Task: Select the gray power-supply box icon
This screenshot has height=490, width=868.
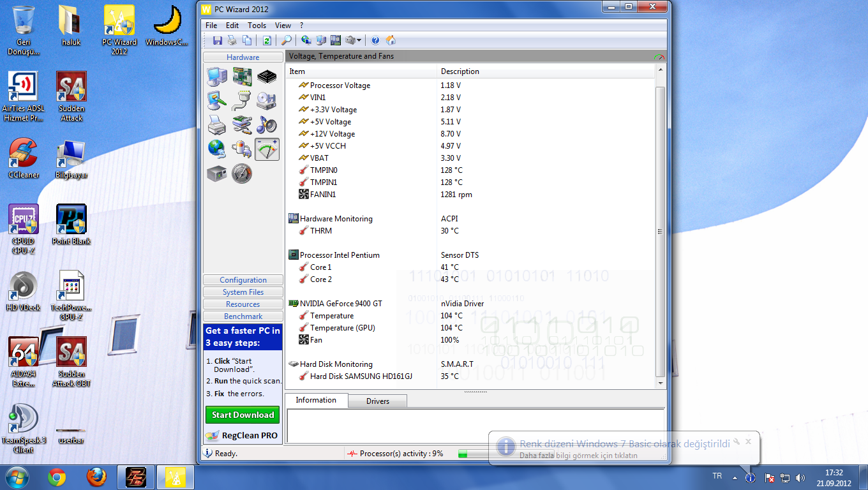Action: [217, 173]
